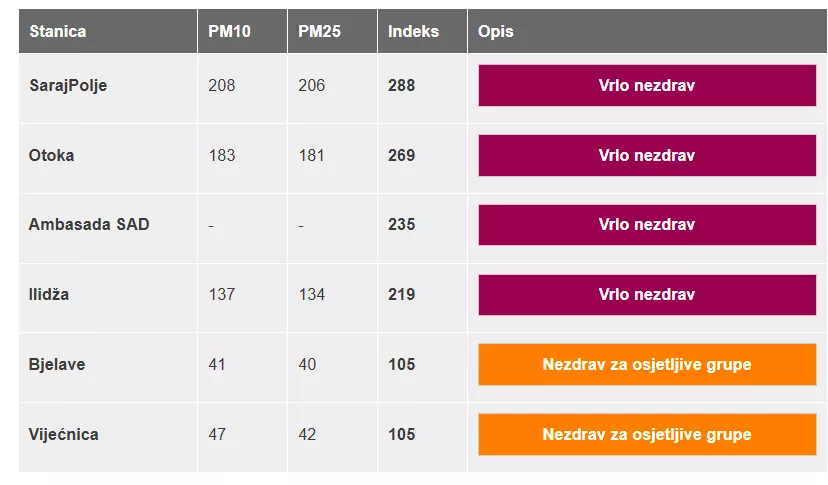This screenshot has width=828, height=485.
Task: Click Bjelave's orange Nezdrav za osjetljive grupe badge
Action: tap(647, 365)
